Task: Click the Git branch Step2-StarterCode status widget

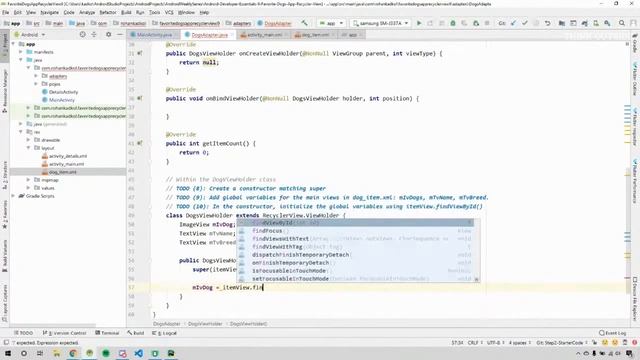Action: [562, 342]
